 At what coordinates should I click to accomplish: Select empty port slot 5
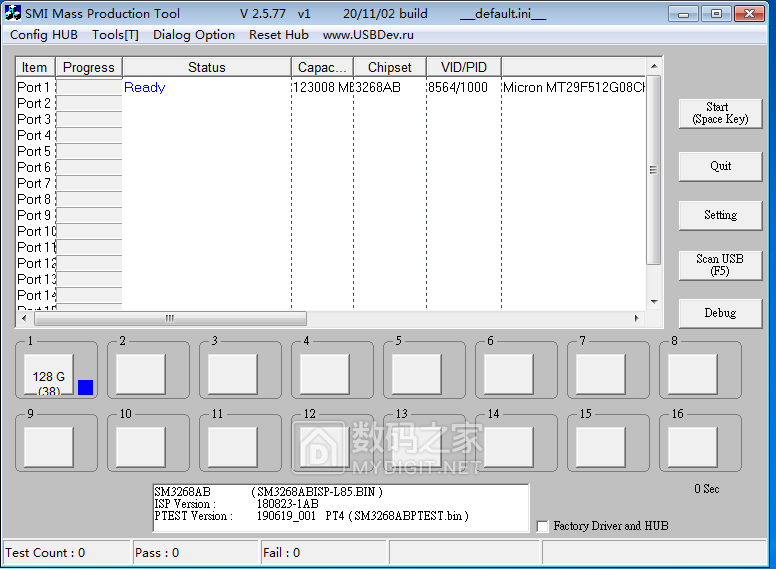click(x=417, y=374)
